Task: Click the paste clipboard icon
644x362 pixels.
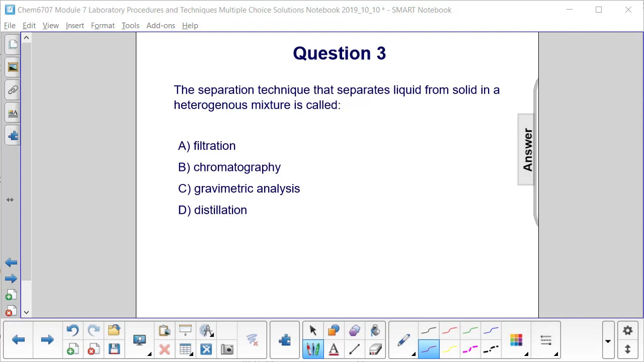Action: (165, 330)
